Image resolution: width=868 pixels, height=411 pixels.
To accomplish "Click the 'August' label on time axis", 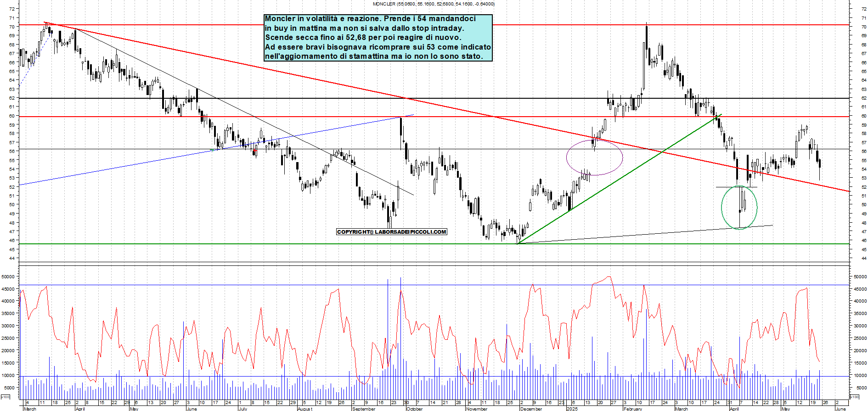I will [305, 409].
